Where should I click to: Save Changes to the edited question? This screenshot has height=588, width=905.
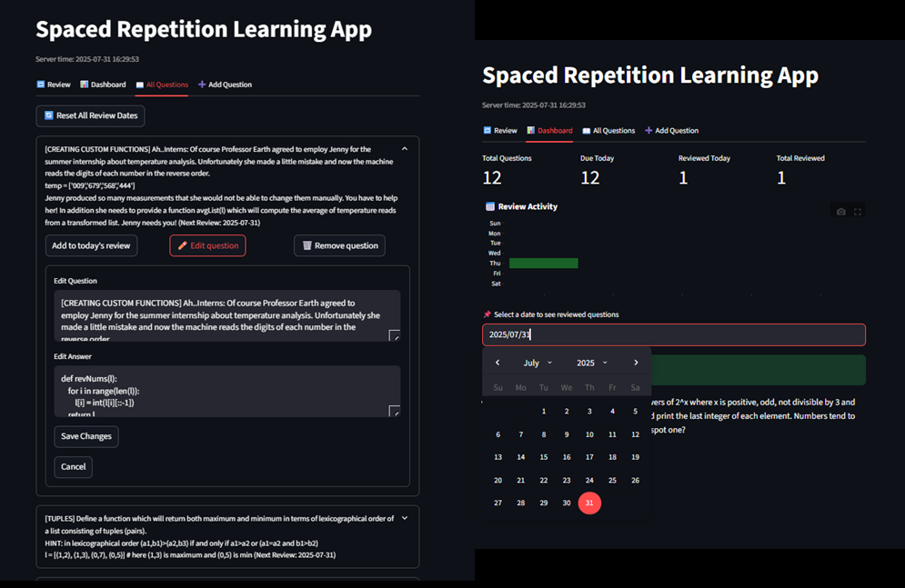[86, 436]
